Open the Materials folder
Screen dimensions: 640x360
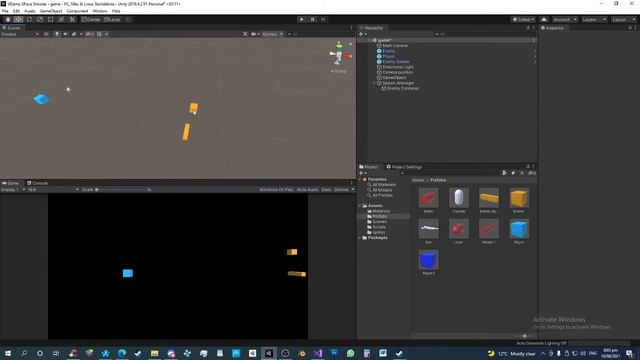[381, 211]
